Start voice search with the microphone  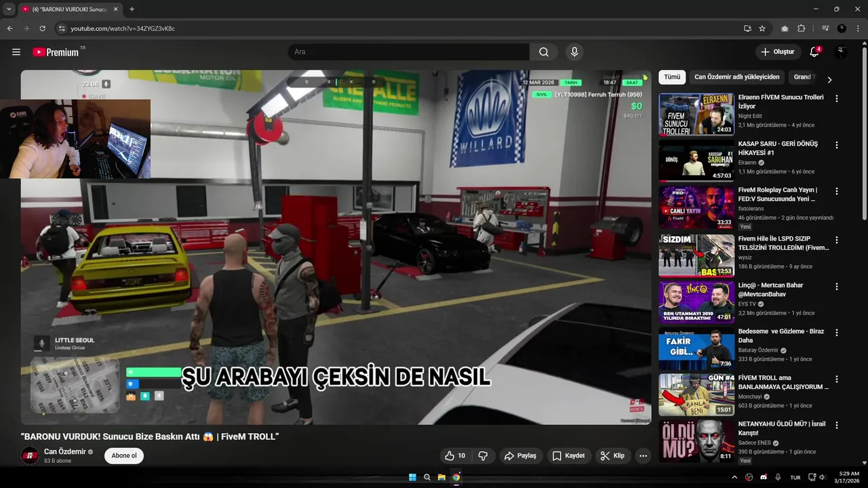[x=574, y=52]
